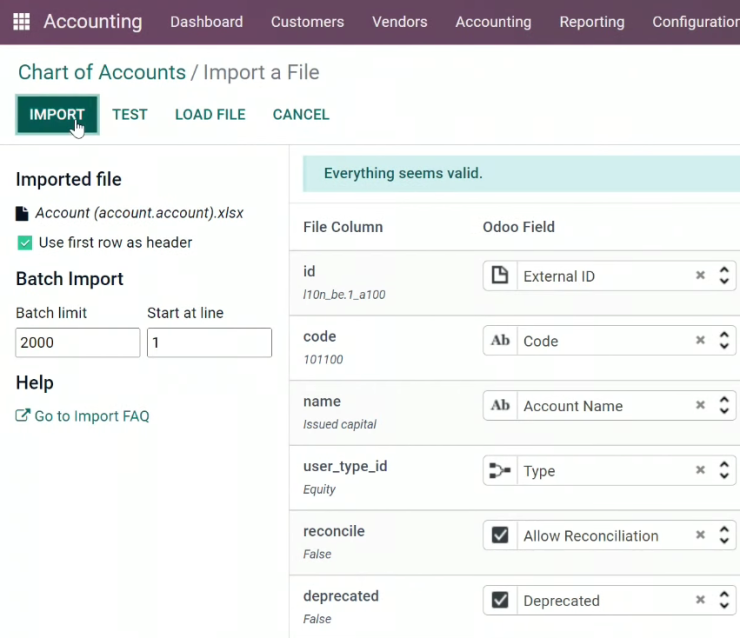
Task: Clear the Account Name field mapping
Action: click(x=700, y=405)
